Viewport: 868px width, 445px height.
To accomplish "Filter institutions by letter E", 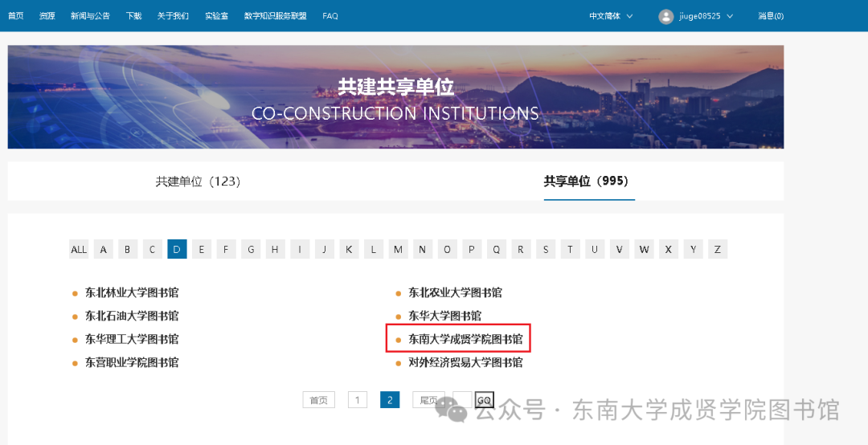I will [x=202, y=249].
